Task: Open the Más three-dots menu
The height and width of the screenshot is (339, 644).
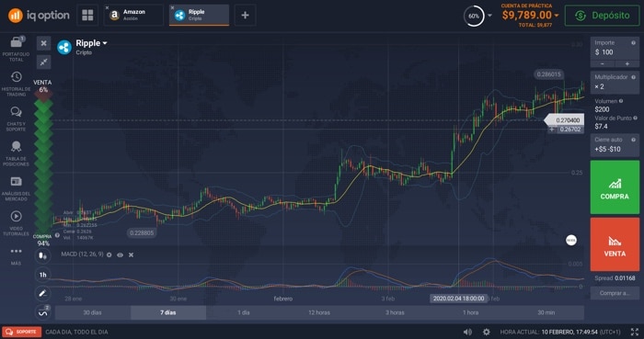Action: pyautogui.click(x=16, y=251)
